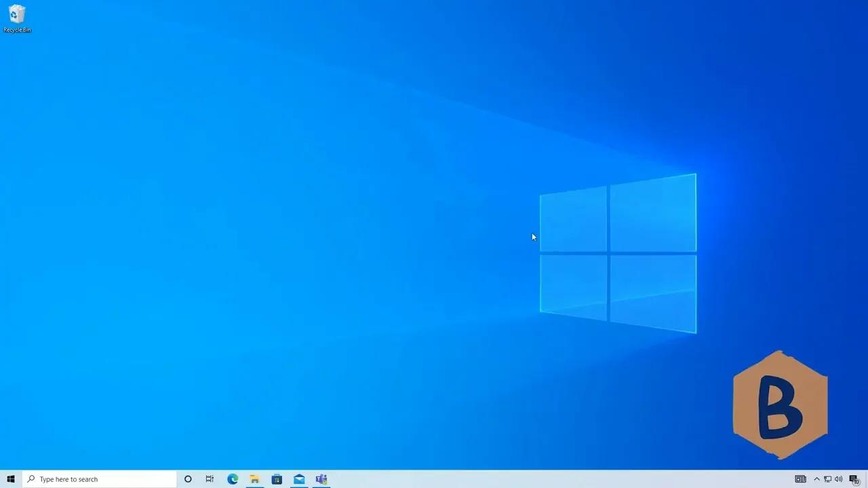Click the search magnifier icon
Viewport: 868px width, 488px height.
point(31,479)
